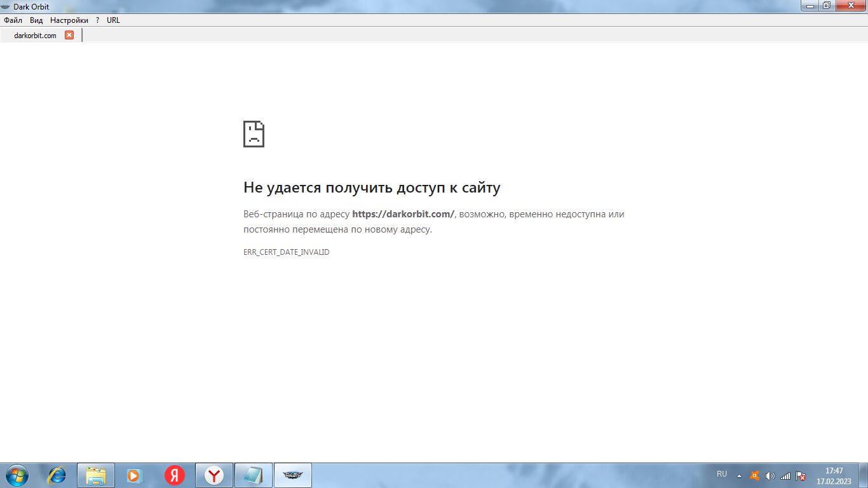
Task: Show hidden tray icons arrow
Action: (739, 475)
